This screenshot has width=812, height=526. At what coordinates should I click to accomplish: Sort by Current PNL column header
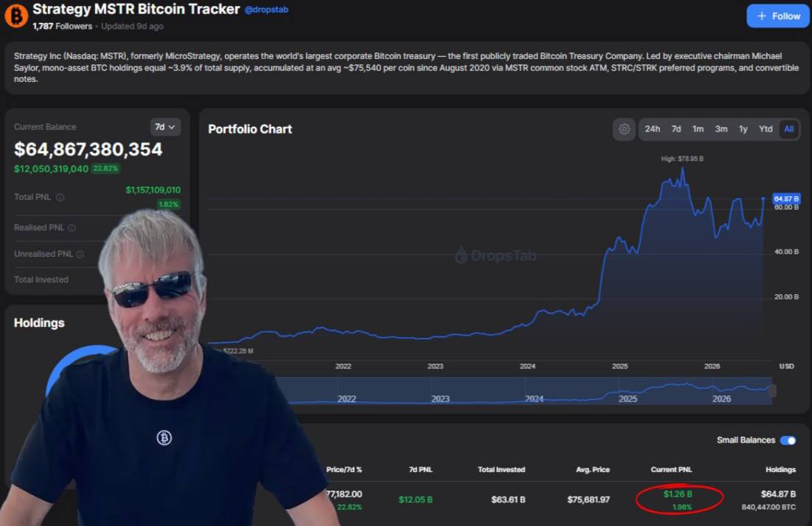click(671, 469)
